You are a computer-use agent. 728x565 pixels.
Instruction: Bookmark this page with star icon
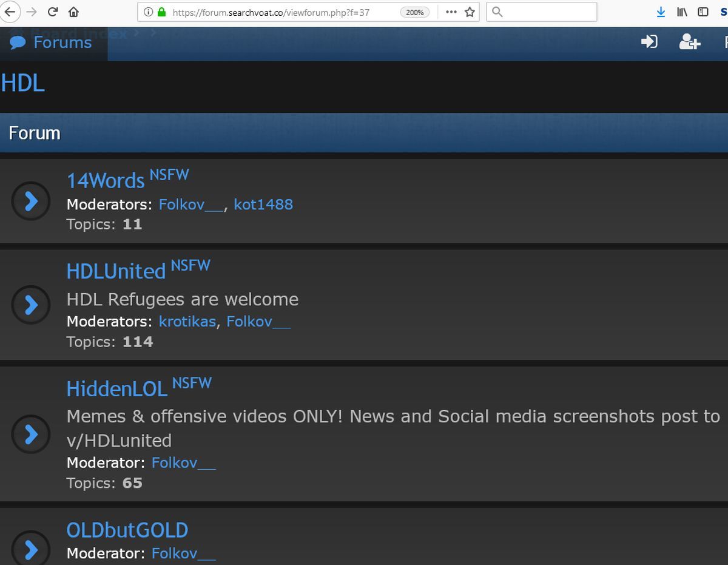[x=470, y=12]
